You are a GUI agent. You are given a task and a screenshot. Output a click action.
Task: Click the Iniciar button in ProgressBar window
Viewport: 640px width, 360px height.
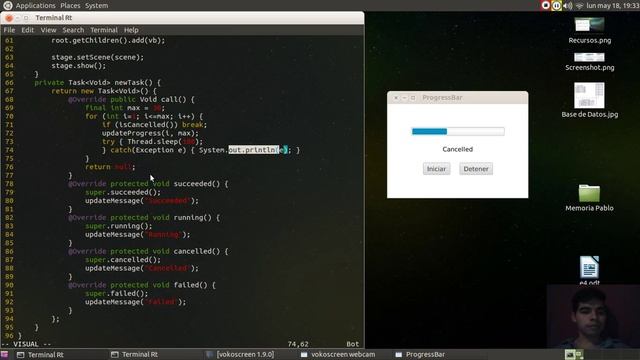tap(436, 169)
